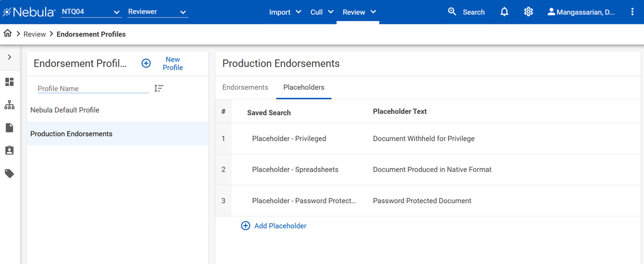Open the tag icon in sidebar

tap(10, 174)
